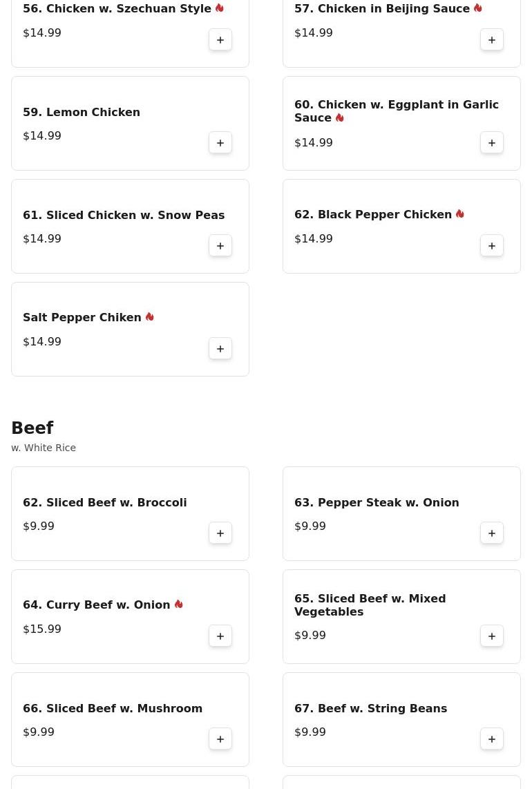532x789 pixels.
Task: Add Sliced Beef w. Mushroom to cart
Action: tap(220, 739)
